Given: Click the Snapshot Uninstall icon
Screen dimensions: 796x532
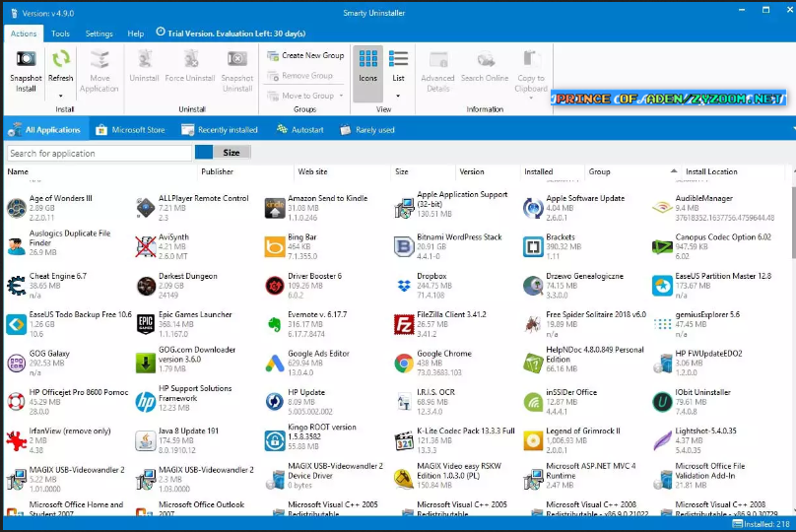Looking at the screenshot, I should click(x=236, y=59).
